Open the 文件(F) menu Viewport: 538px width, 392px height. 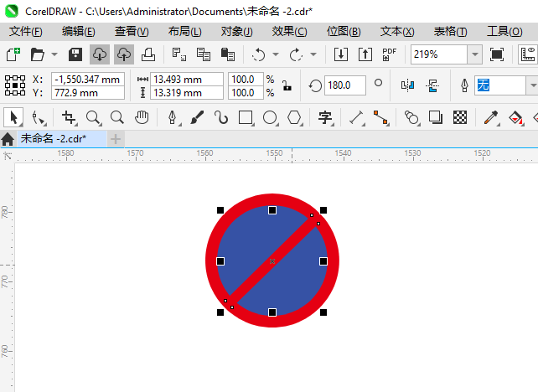(26, 32)
